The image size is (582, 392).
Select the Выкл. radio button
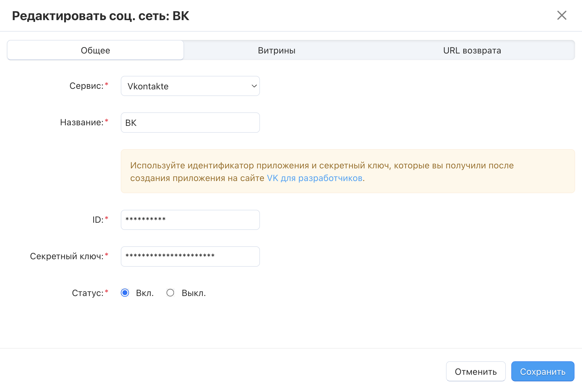pos(170,293)
